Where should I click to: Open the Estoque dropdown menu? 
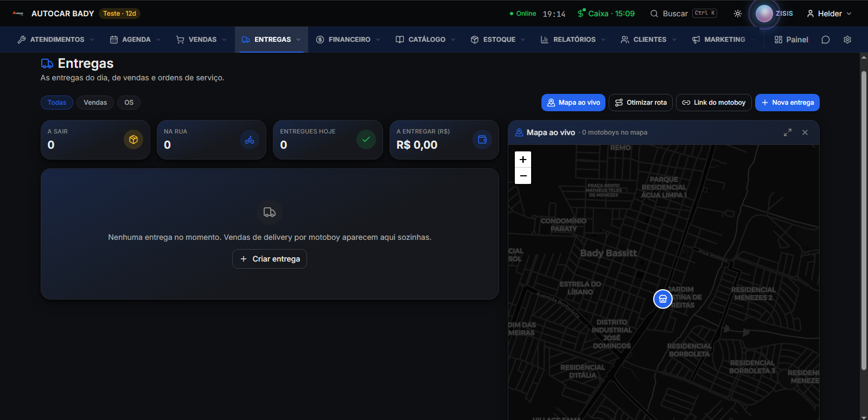tap(498, 40)
